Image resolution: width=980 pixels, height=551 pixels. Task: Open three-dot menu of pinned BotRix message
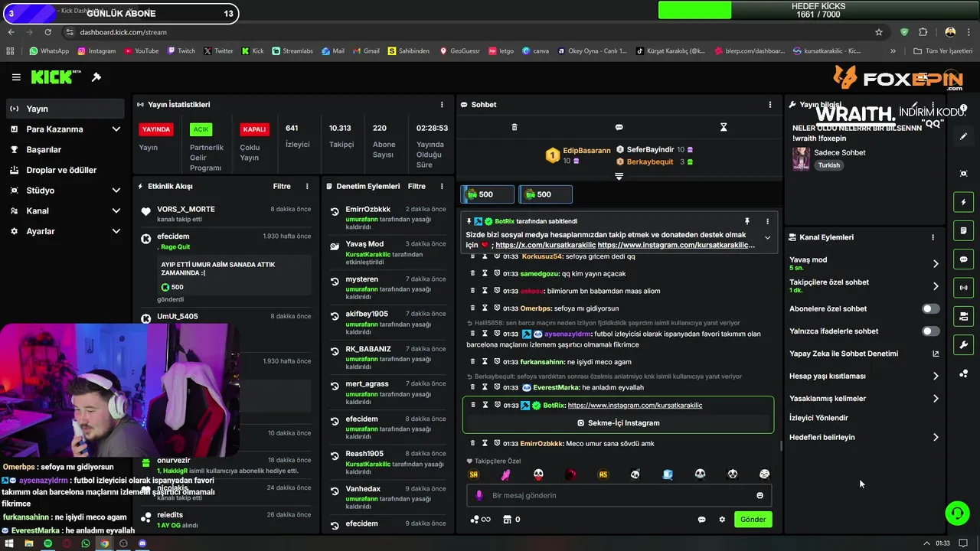click(767, 221)
